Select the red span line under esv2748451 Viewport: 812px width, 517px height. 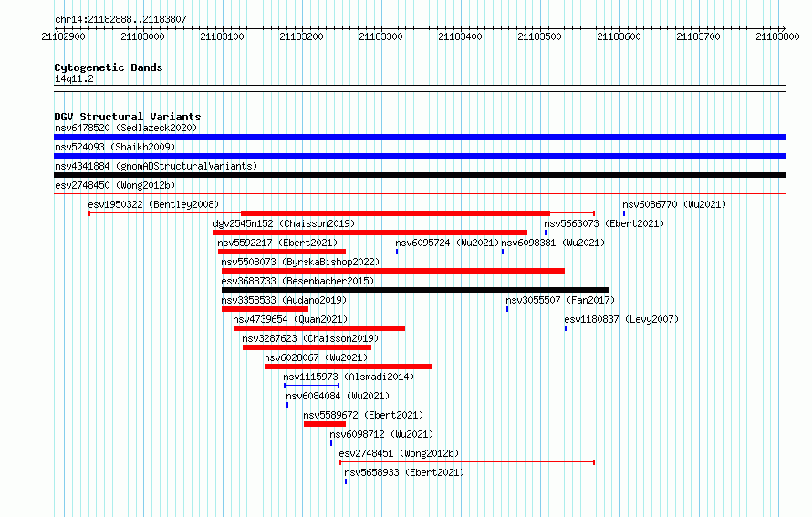tap(467, 462)
